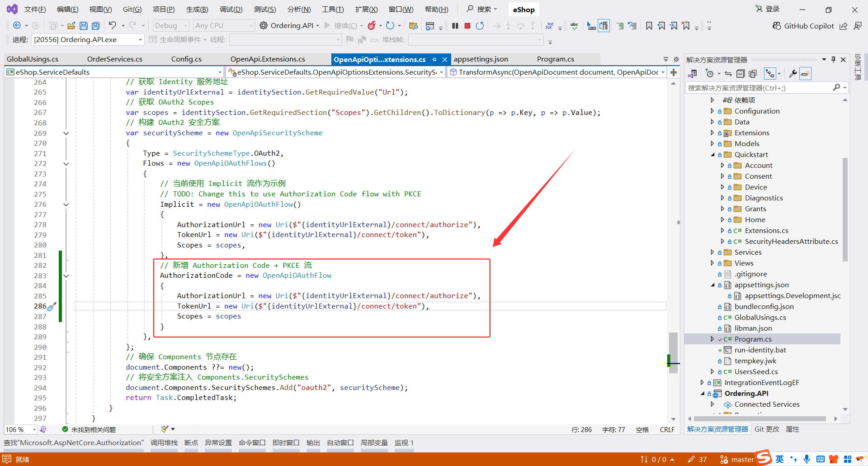The image size is (868, 466).
Task: Toggle the highlighted toolbar button next to the cursor-selection icon
Action: [604, 26]
